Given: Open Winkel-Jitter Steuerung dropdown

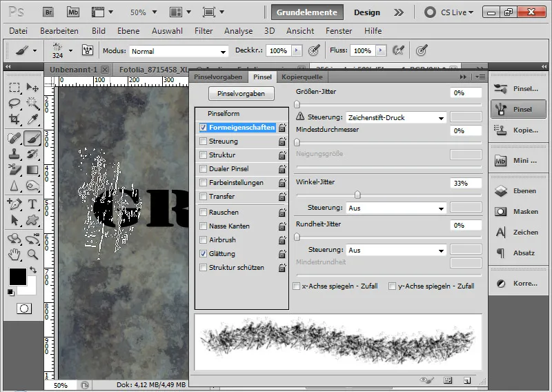Looking at the screenshot, I should [396, 208].
